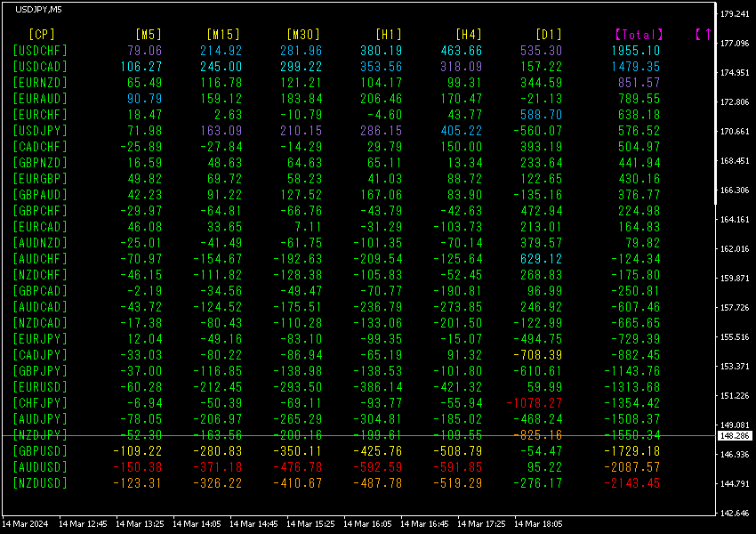Image resolution: width=756 pixels, height=534 pixels.
Task: Click the current price label 148.286
Action: coord(735,435)
